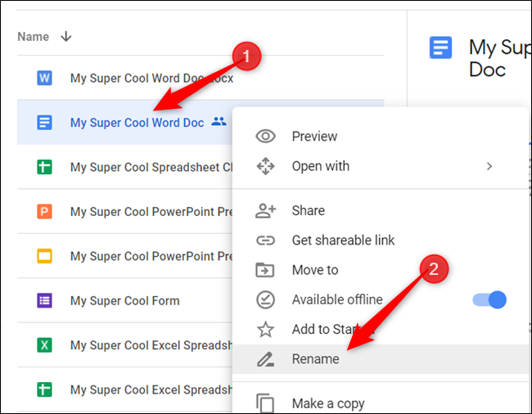The image size is (532, 414).
Task: Choose Rename from the context menu
Action: [315, 359]
